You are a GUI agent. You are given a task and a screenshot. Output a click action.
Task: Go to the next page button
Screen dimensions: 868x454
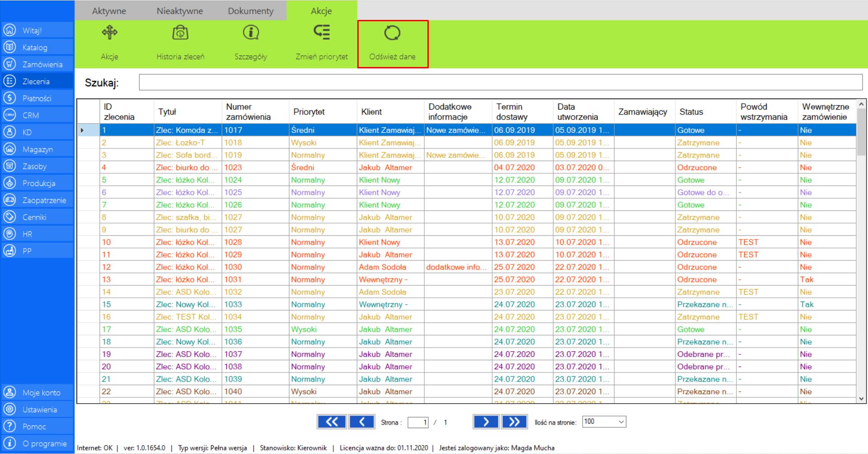(486, 422)
